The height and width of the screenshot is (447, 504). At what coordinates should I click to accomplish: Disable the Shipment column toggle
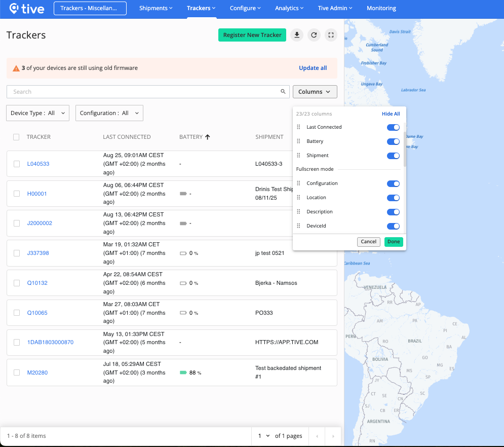(x=393, y=156)
